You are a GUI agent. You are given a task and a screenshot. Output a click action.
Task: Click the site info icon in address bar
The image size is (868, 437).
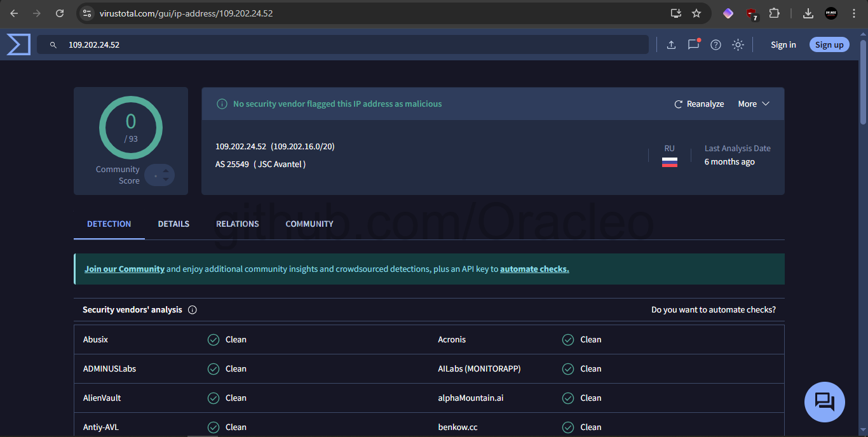88,13
